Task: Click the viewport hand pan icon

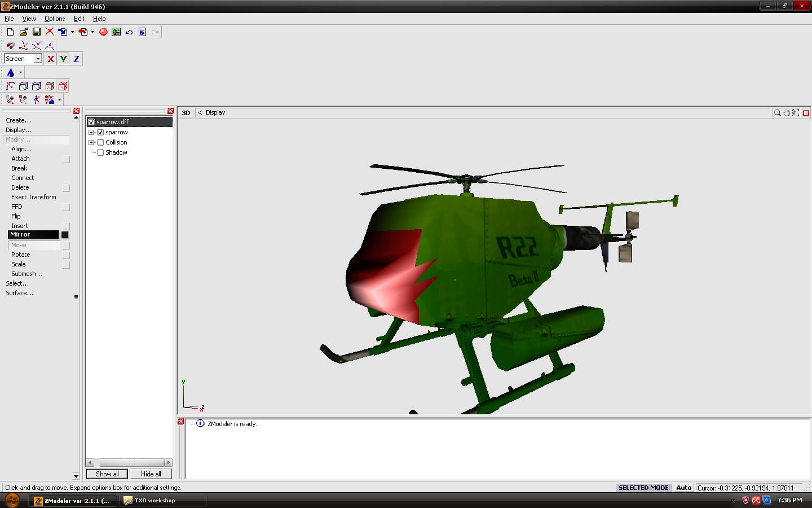Action: tap(787, 113)
